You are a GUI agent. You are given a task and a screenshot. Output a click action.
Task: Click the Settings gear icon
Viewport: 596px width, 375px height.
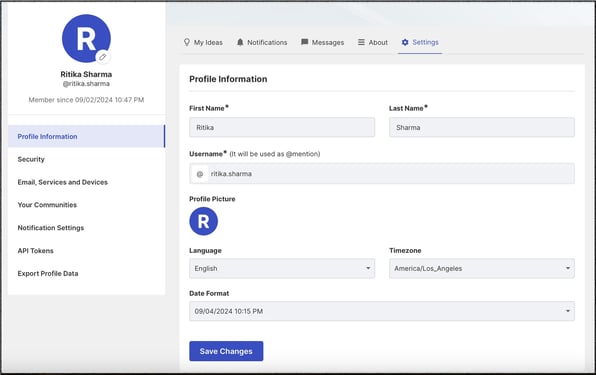405,42
